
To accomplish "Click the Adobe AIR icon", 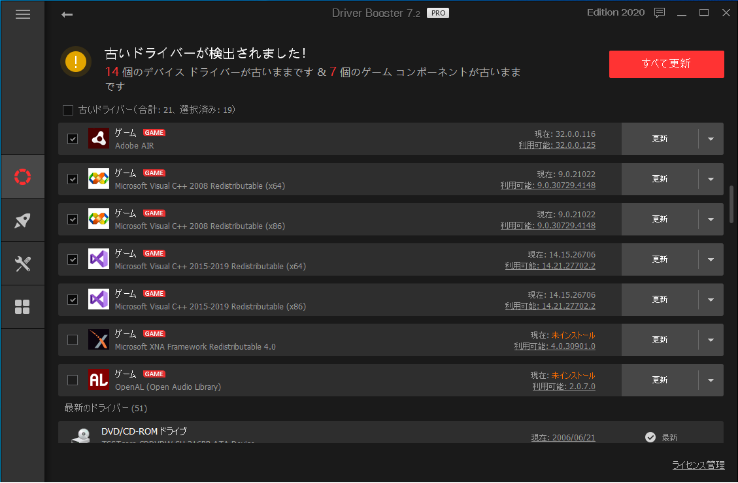I will coord(98,138).
